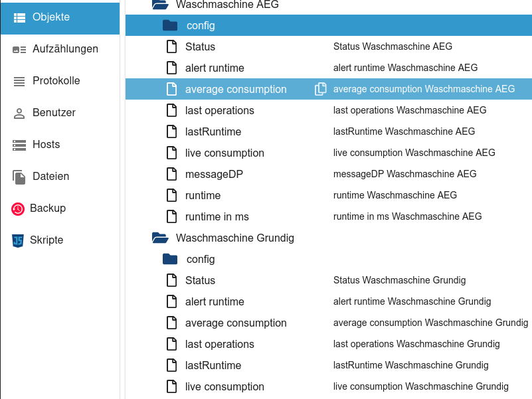Go to the Backup menu entry
The height and width of the screenshot is (399, 532).
point(48,208)
